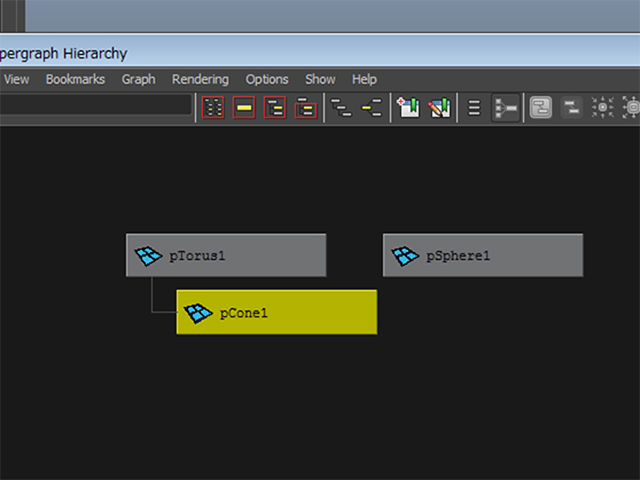Click the mesh icon on pCone1
640x480 pixels.
(198, 313)
